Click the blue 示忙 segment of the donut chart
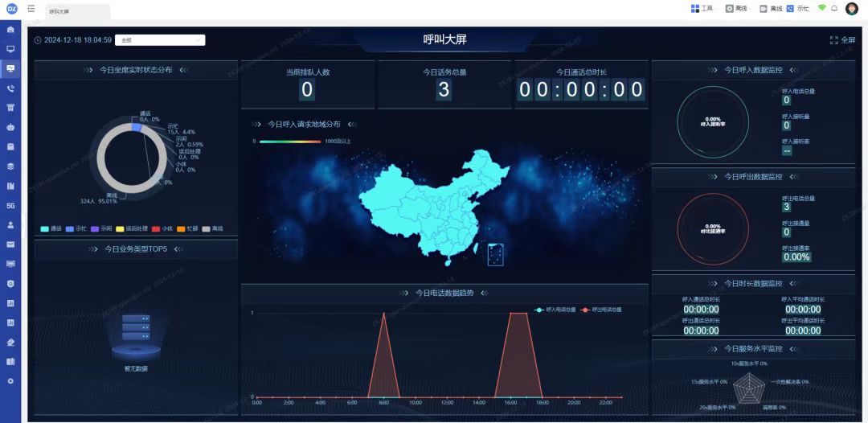The height and width of the screenshot is (423, 868). [x=137, y=127]
